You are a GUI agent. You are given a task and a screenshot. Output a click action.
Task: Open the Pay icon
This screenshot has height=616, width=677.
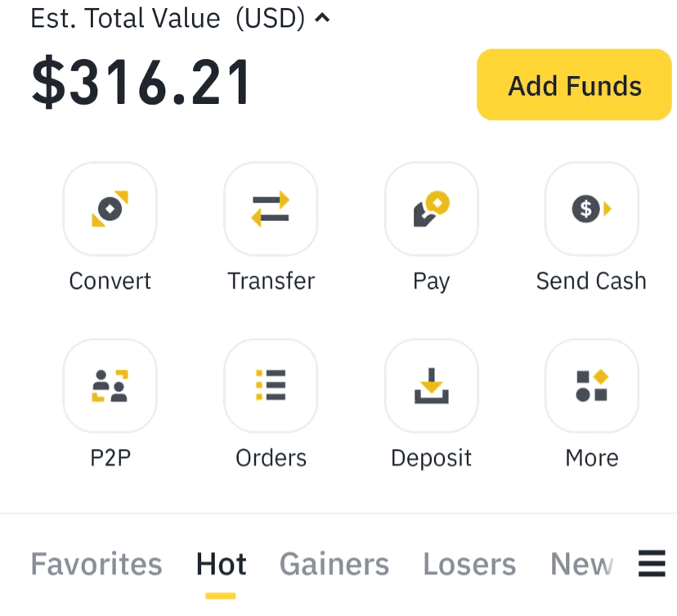coord(431,209)
